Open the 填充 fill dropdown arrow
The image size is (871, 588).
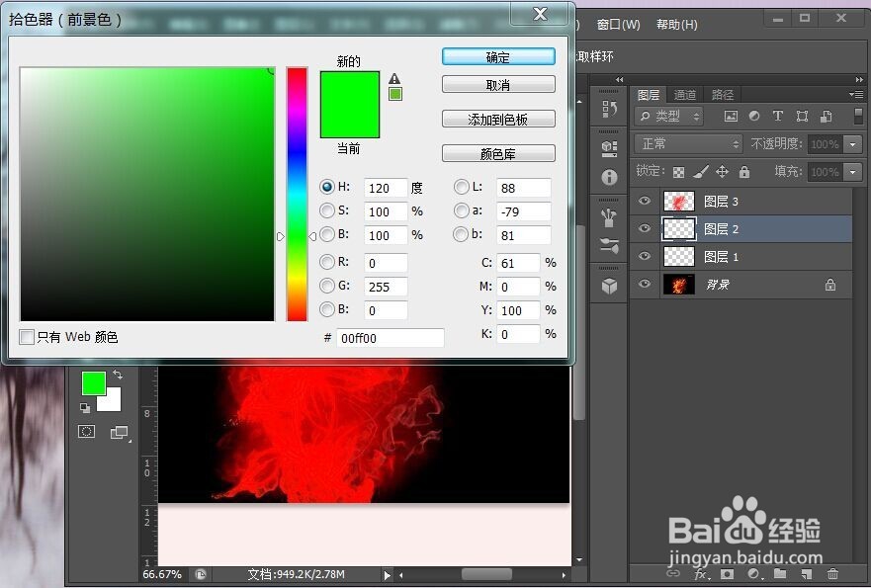tap(852, 172)
